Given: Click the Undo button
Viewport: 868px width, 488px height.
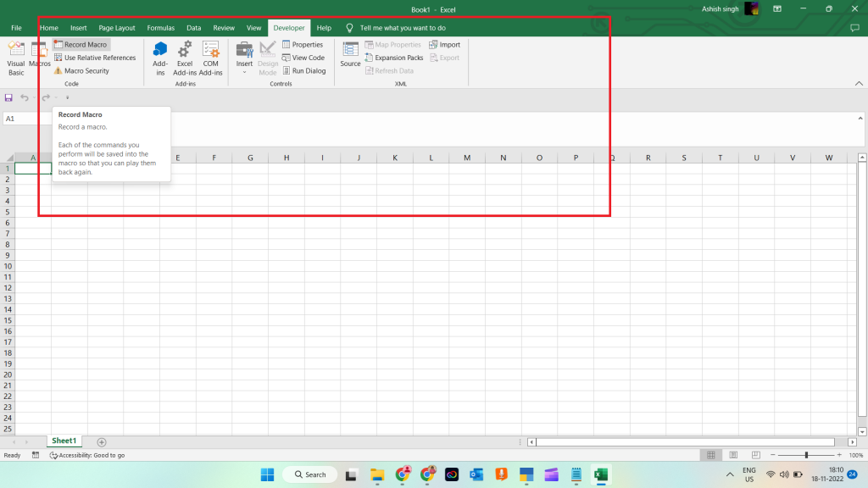Looking at the screenshot, I should pyautogui.click(x=25, y=97).
